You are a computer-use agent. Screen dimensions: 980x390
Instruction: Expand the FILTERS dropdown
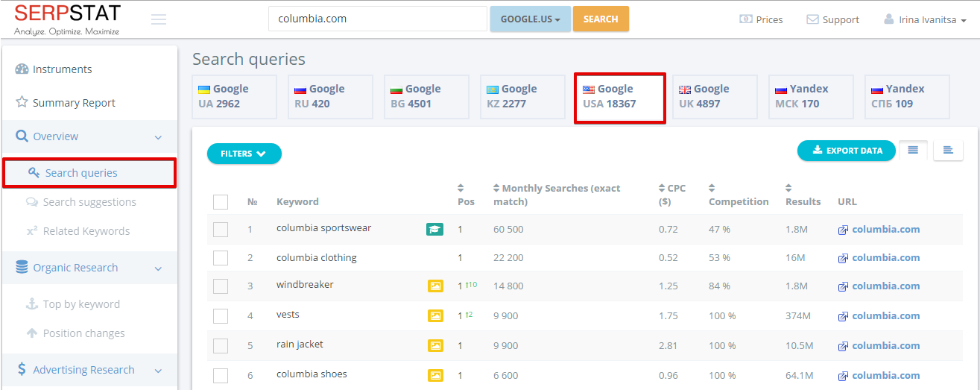tap(244, 154)
